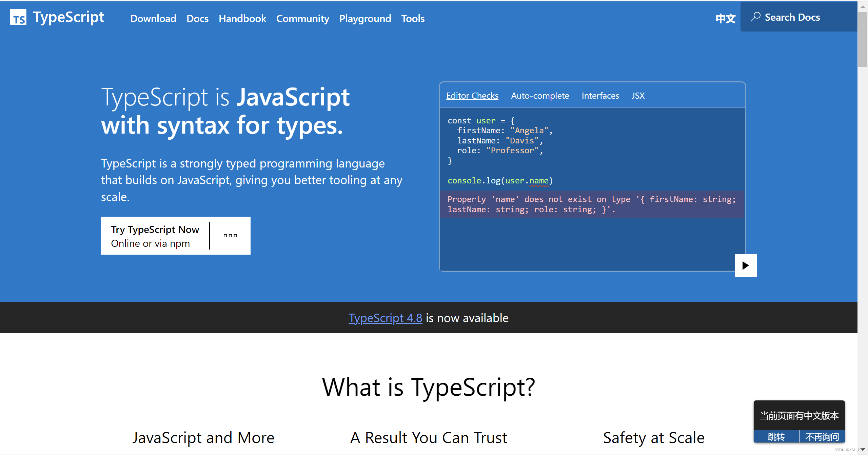868x455 pixels.
Task: Click the TypeScript 4.8 link
Action: 384,317
